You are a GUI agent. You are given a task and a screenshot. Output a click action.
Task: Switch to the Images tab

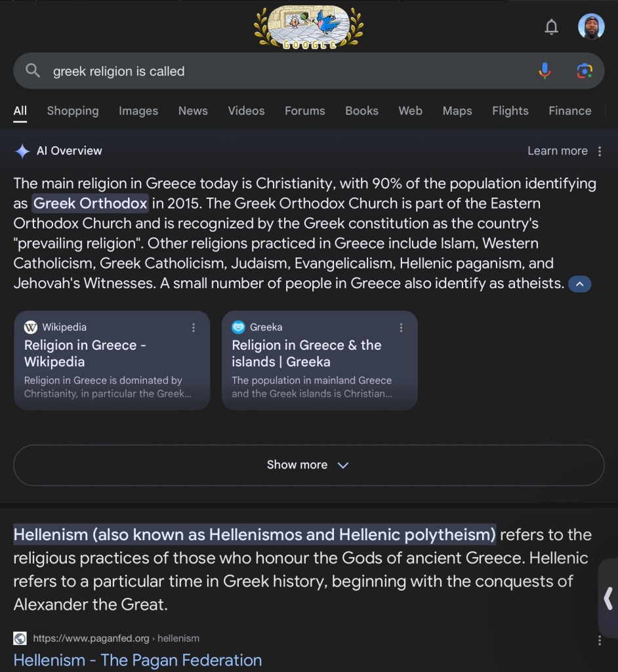[x=138, y=111]
